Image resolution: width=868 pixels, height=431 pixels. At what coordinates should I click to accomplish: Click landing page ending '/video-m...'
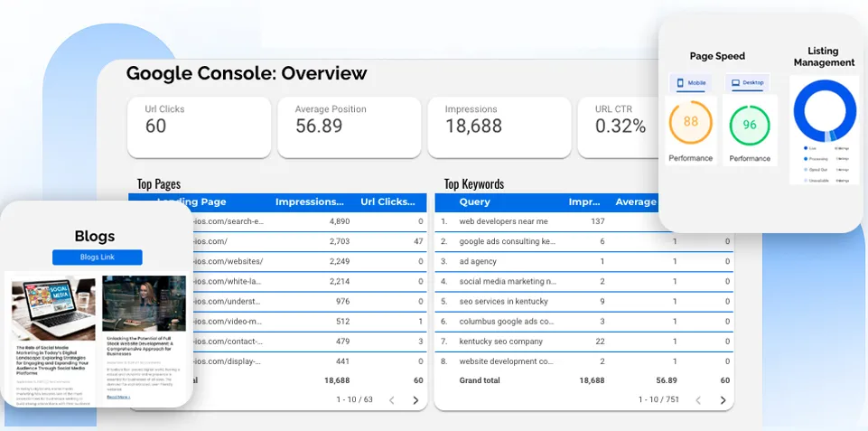point(227,322)
